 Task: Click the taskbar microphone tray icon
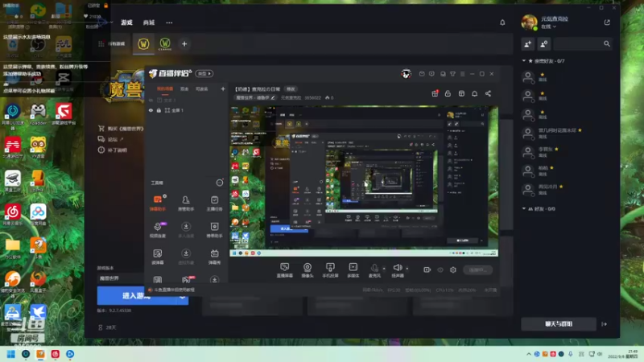pyautogui.click(x=571, y=354)
